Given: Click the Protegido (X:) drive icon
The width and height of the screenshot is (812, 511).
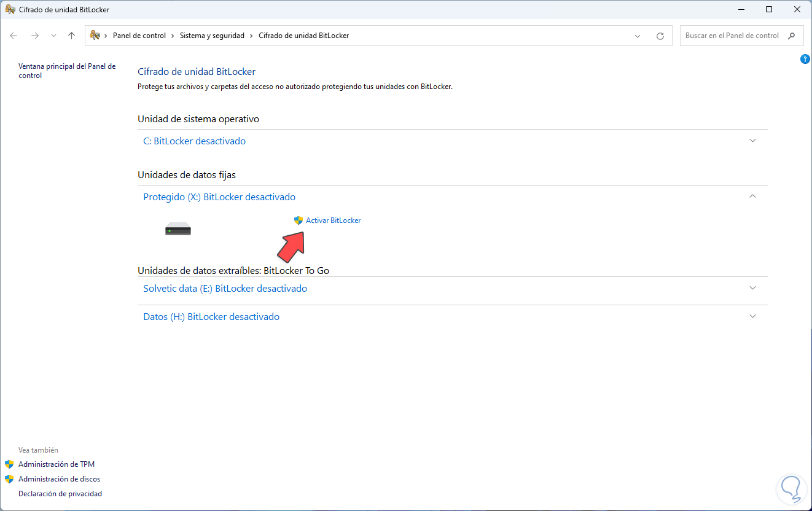Looking at the screenshot, I should [x=178, y=229].
